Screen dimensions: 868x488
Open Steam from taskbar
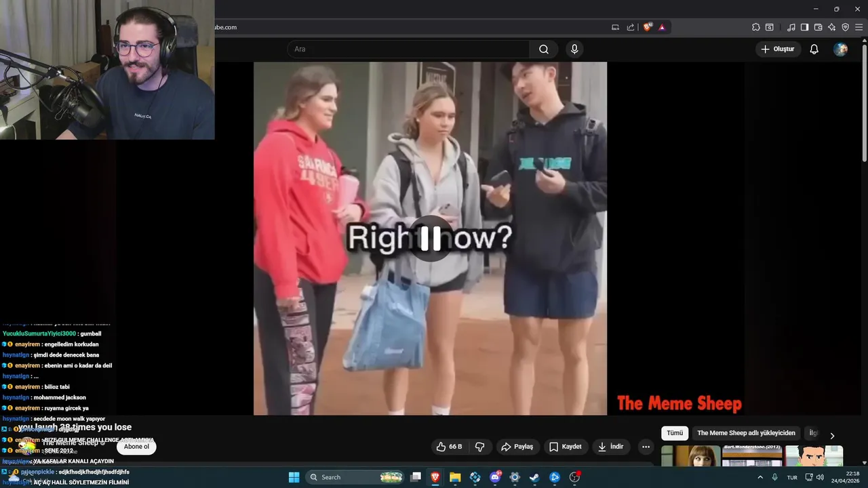[x=534, y=477]
